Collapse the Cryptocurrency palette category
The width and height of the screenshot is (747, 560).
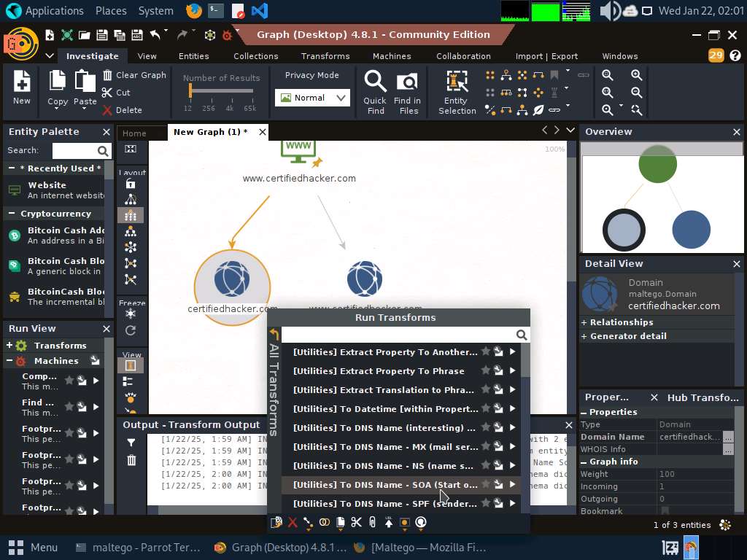click(x=12, y=214)
